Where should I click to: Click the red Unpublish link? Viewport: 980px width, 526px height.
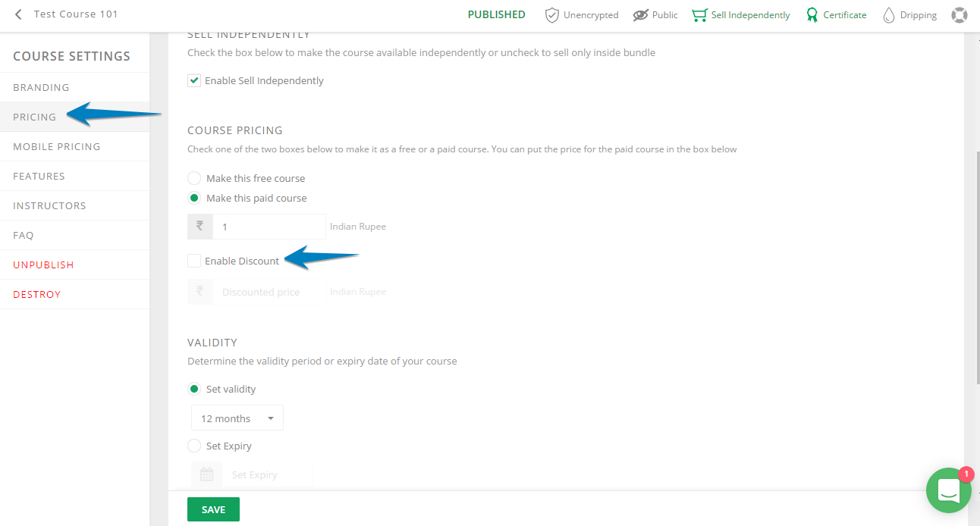[x=43, y=265]
